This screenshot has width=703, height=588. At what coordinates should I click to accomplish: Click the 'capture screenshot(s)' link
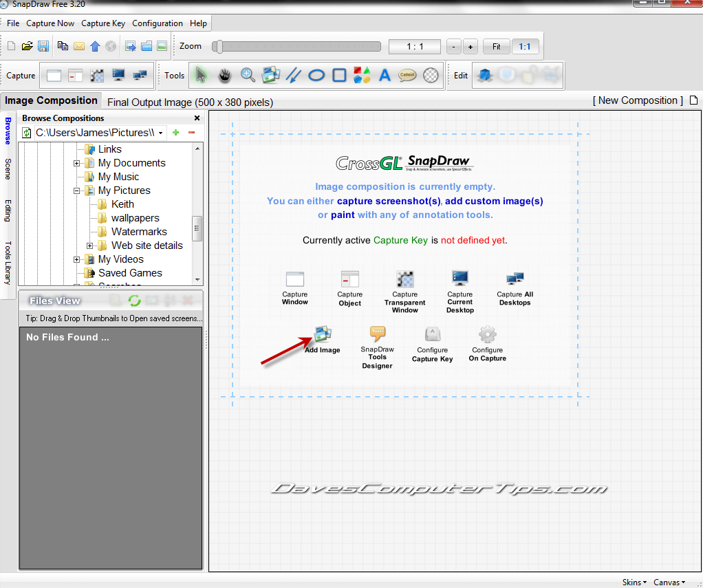tap(389, 201)
